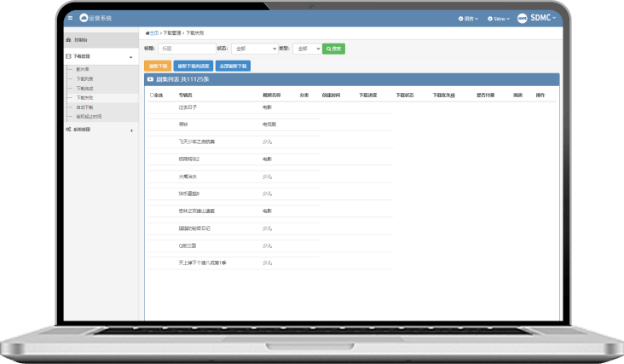Viewport: 624px width, 364px height.
Task: Open 下载列表 in the sidebar
Action: pyautogui.click(x=85, y=78)
